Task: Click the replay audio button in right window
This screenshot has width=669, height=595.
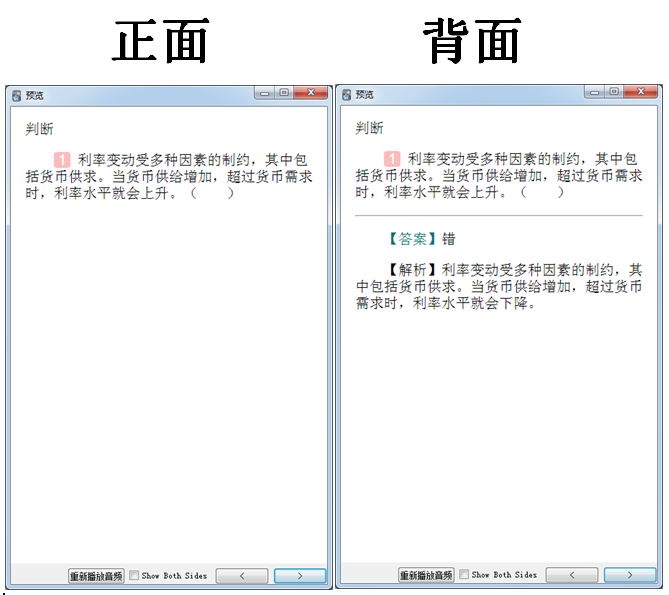Action: click(x=426, y=575)
